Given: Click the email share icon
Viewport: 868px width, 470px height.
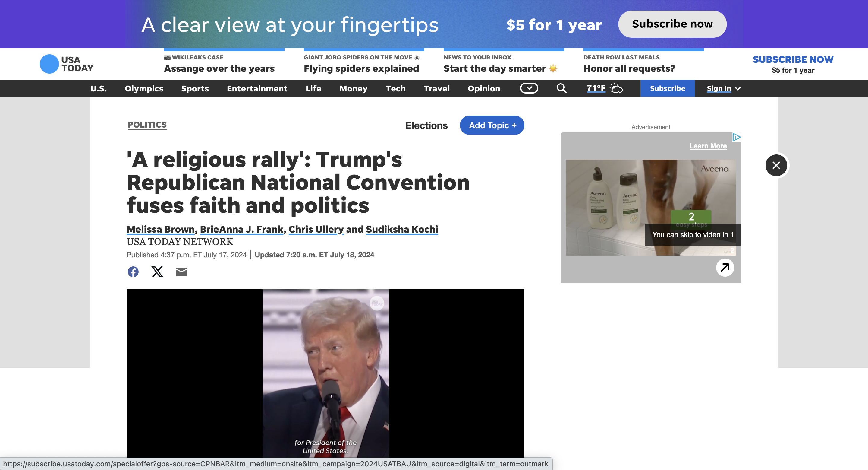Looking at the screenshot, I should click(x=181, y=272).
